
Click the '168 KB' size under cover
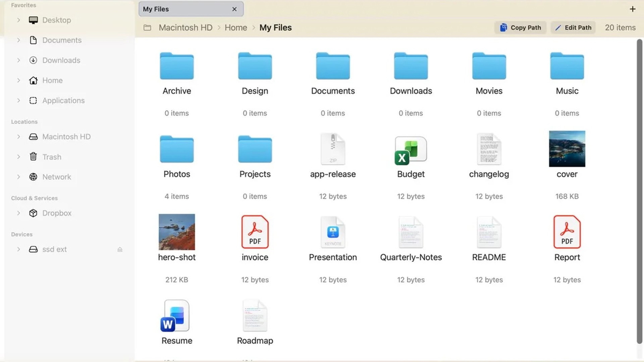click(567, 196)
